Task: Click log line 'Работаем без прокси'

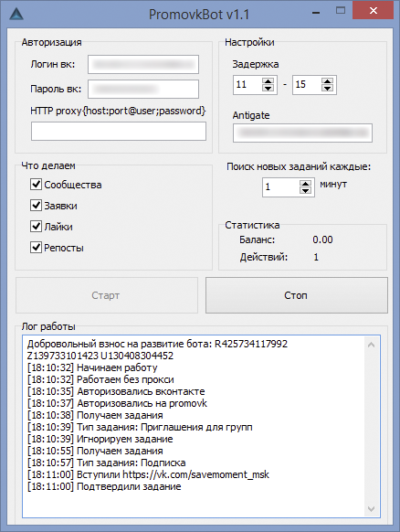Action: point(100,379)
